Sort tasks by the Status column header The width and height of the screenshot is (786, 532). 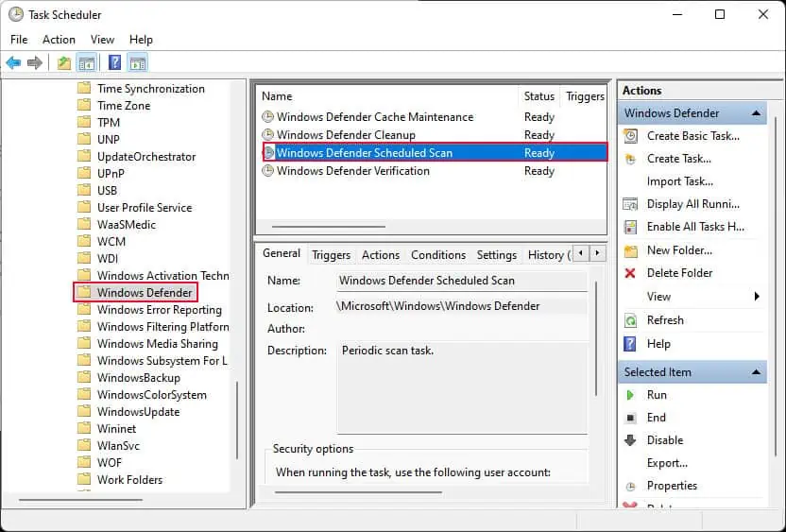point(539,96)
